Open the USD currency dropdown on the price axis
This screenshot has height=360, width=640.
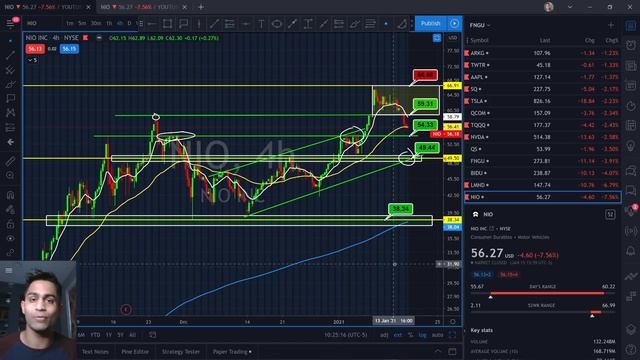point(453,38)
